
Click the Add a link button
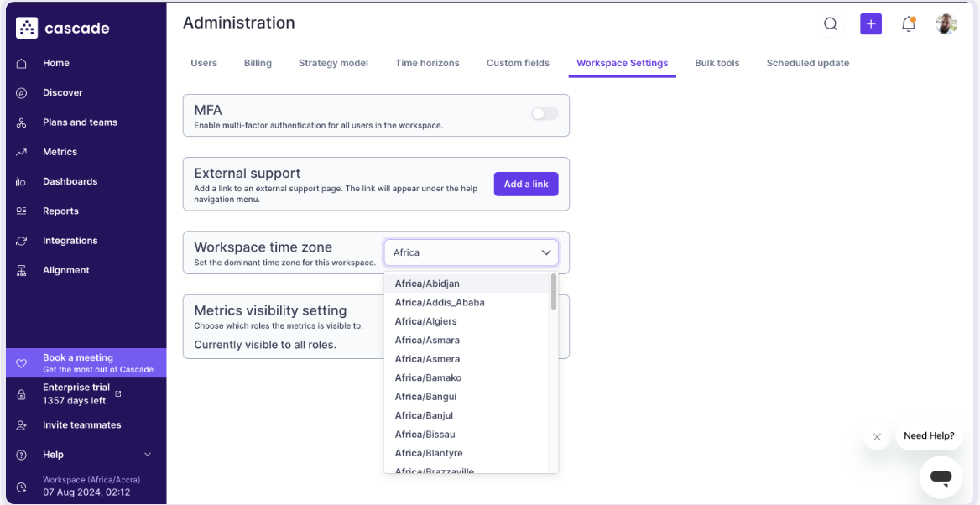[526, 185]
